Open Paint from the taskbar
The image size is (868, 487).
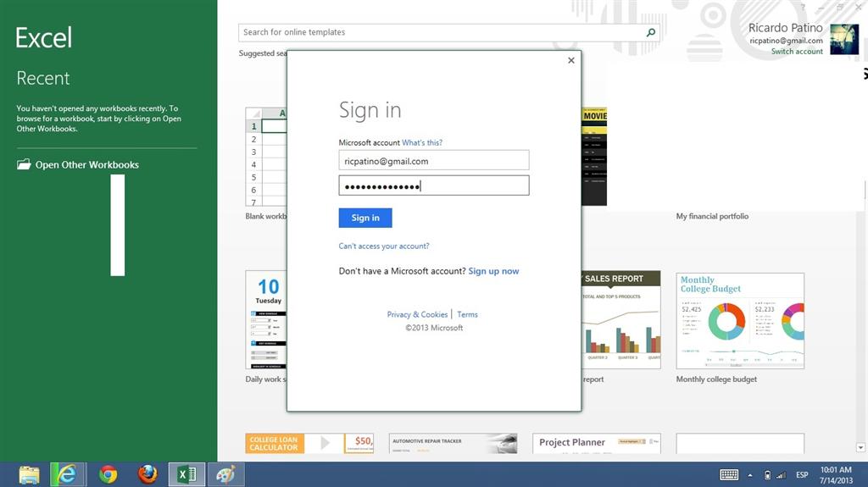[x=225, y=475]
